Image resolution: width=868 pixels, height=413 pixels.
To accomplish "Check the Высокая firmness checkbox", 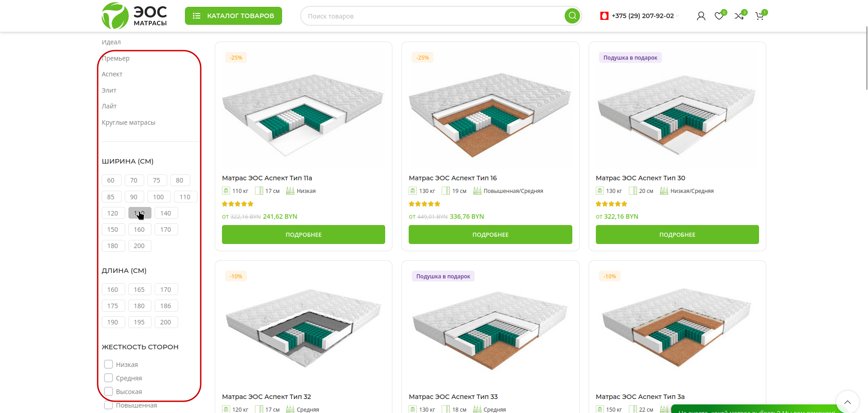I will pos(108,391).
